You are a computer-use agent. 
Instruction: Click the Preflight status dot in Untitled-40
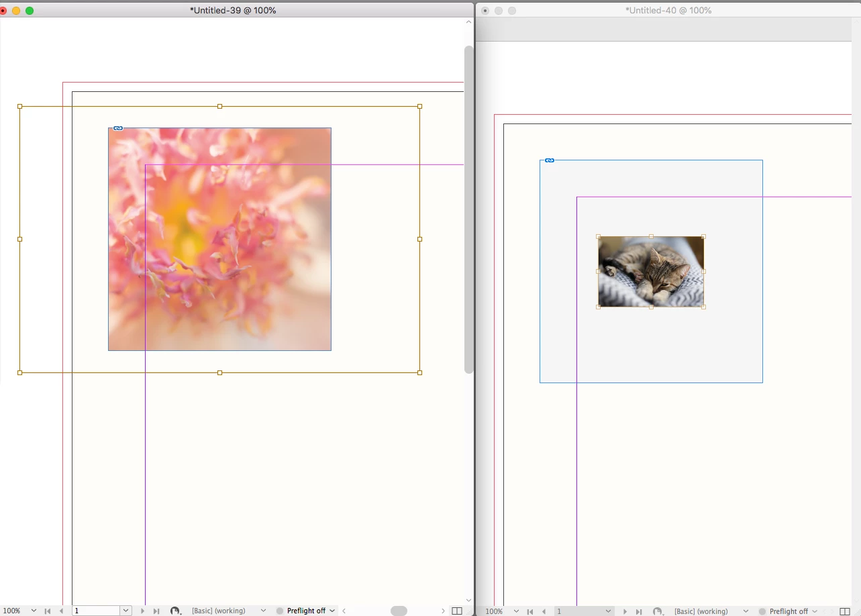(762, 611)
